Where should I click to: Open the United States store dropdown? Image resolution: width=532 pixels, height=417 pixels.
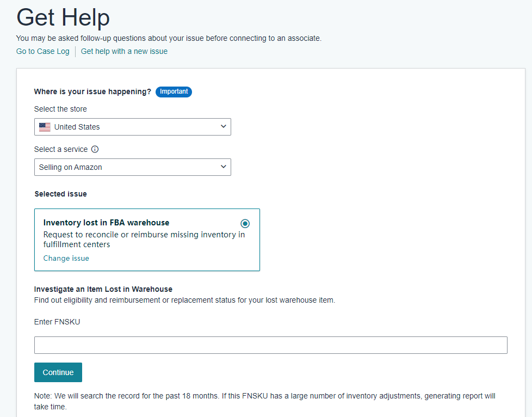click(x=133, y=127)
